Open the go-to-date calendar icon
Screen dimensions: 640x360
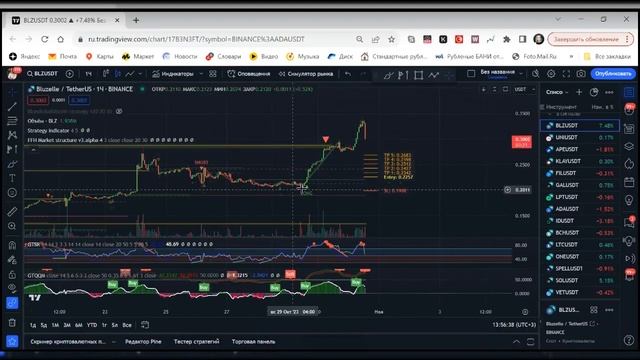[x=145, y=325]
